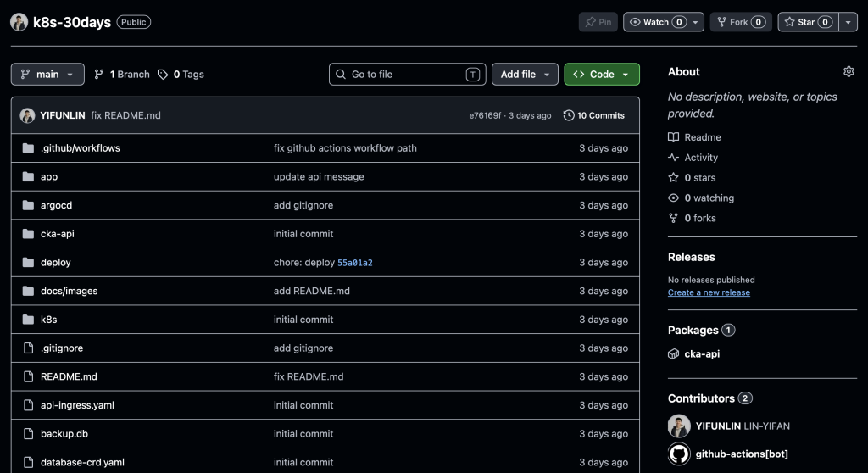Click the commit history clock icon
868x473 pixels.
tap(569, 115)
